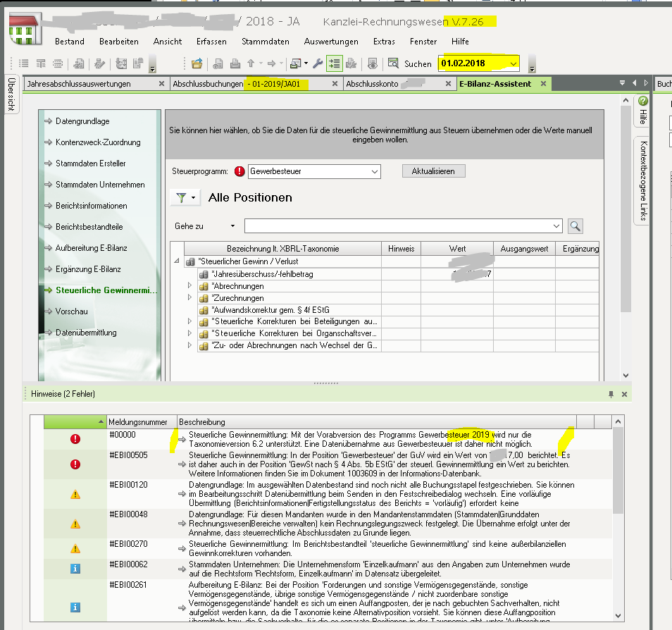This screenshot has width=672, height=630.
Task: Go to the Vorschau step
Action: pos(72,311)
